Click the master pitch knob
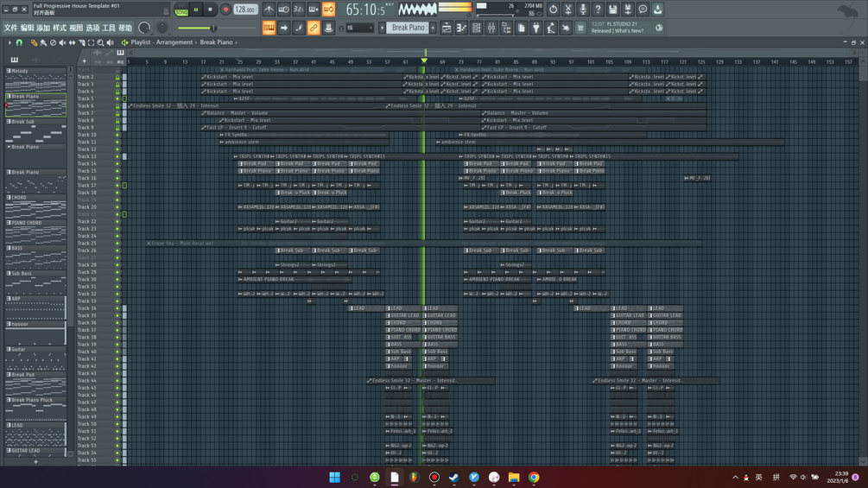Image resolution: width=868 pixels, height=488 pixels. click(162, 28)
